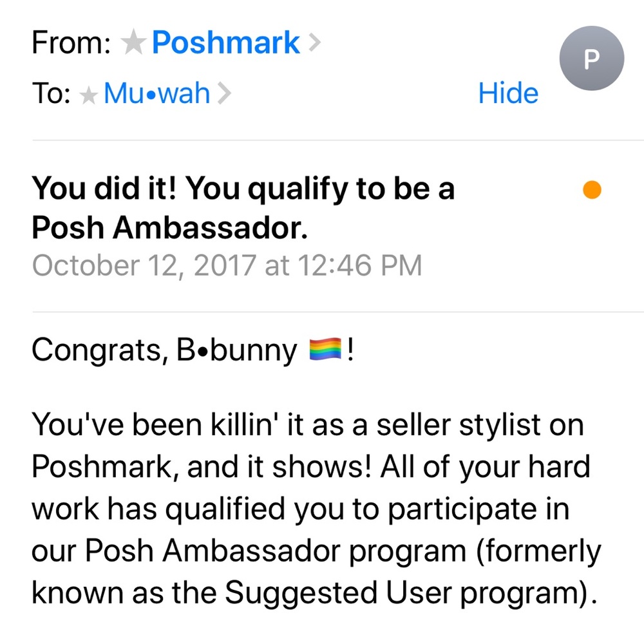The width and height of the screenshot is (644, 644).
Task: Toggle the orange unread dot indicator
Action: pos(591,190)
